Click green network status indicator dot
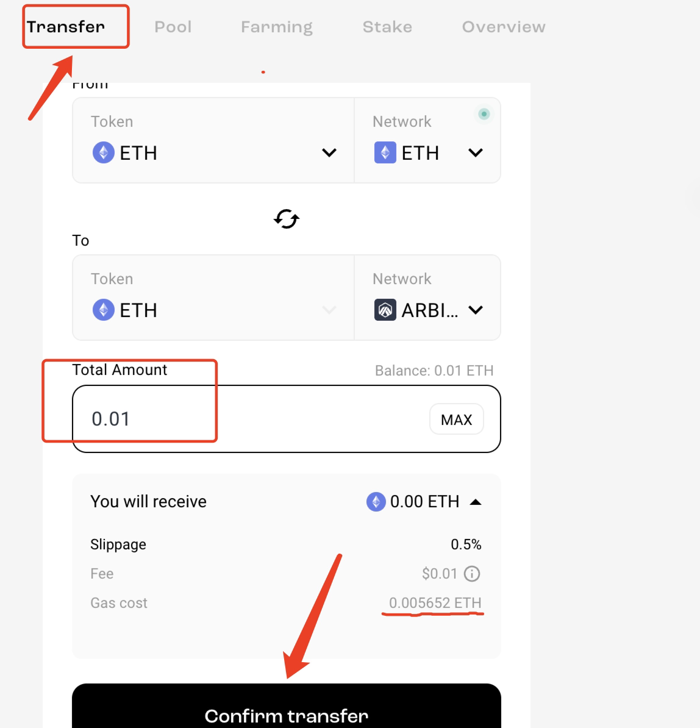This screenshot has height=728, width=700. [484, 114]
